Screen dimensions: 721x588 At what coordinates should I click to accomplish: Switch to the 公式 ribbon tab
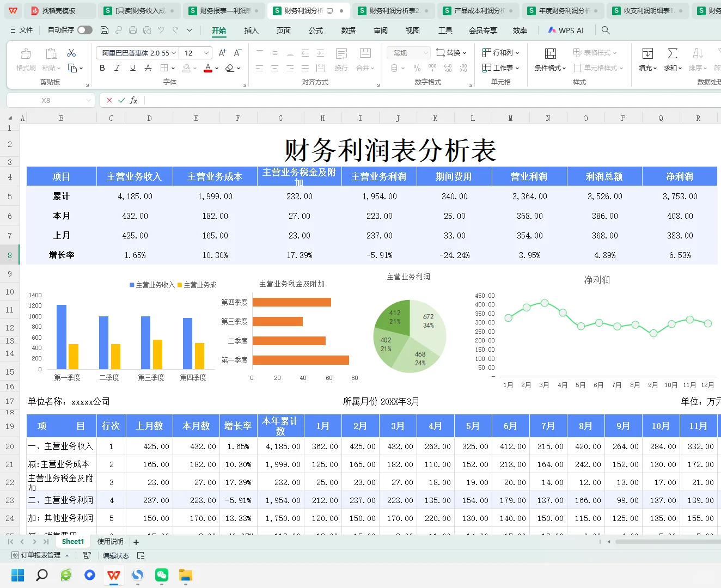(x=316, y=30)
